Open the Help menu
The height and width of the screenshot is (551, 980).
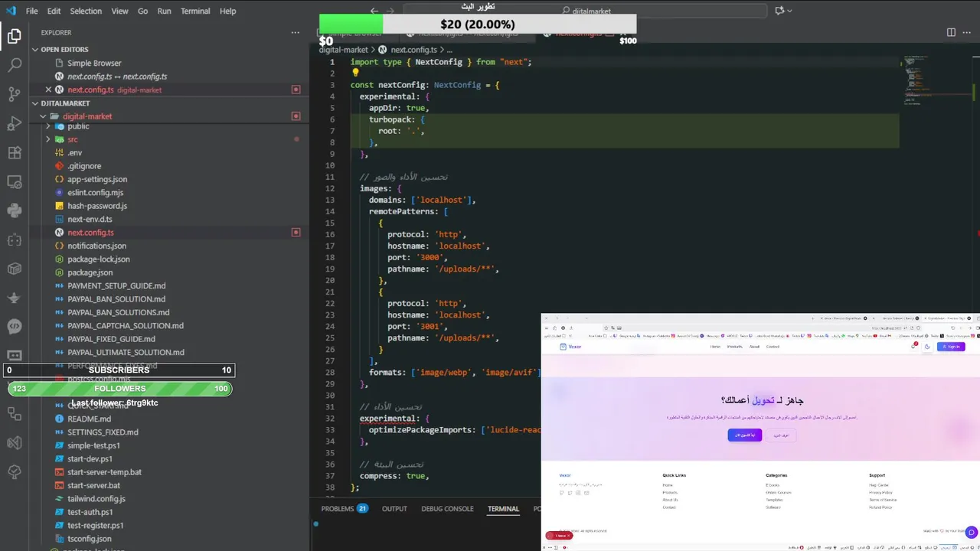(227, 11)
